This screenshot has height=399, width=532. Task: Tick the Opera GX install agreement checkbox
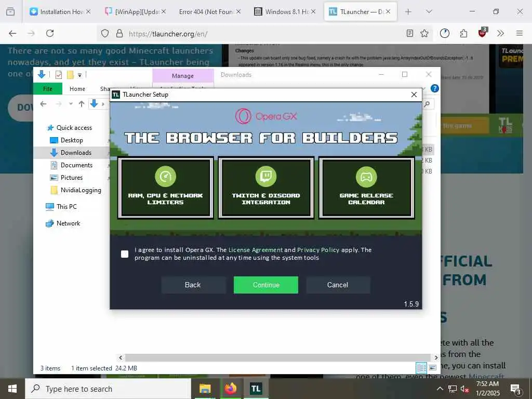click(x=125, y=254)
